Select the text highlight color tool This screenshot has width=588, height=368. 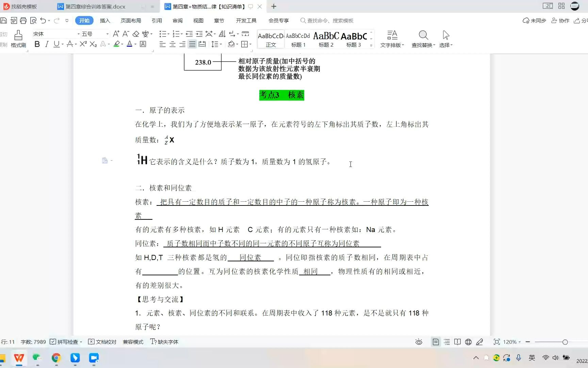point(116,44)
